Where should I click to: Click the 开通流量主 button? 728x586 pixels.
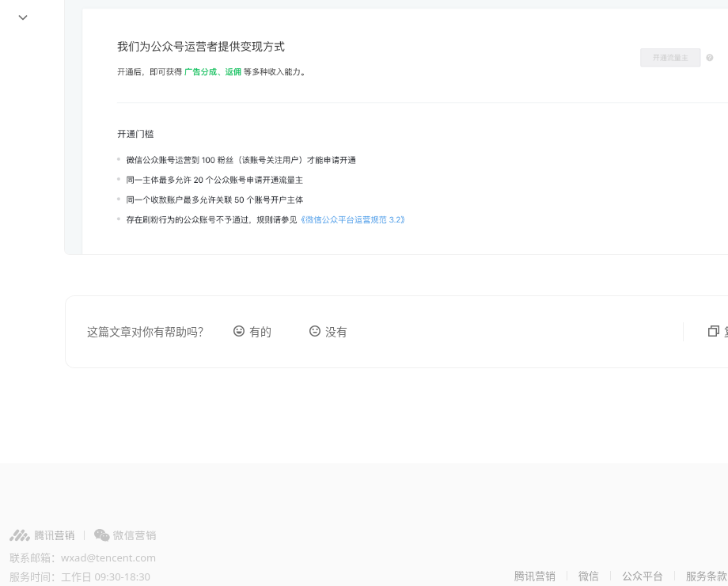click(670, 58)
